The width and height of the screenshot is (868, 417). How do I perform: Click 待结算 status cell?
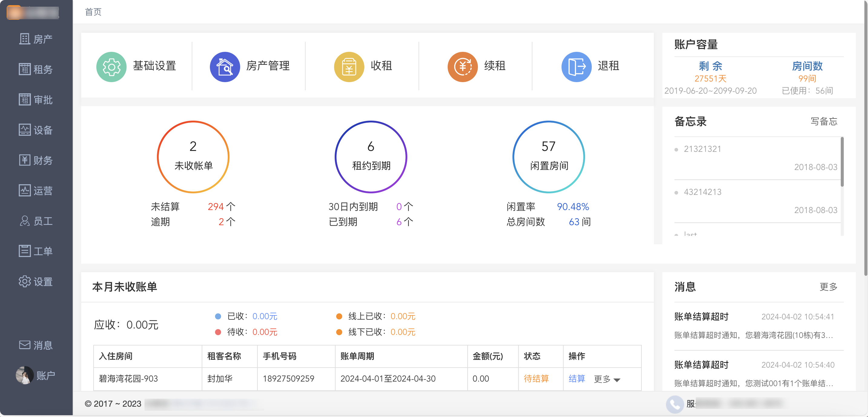(541, 379)
